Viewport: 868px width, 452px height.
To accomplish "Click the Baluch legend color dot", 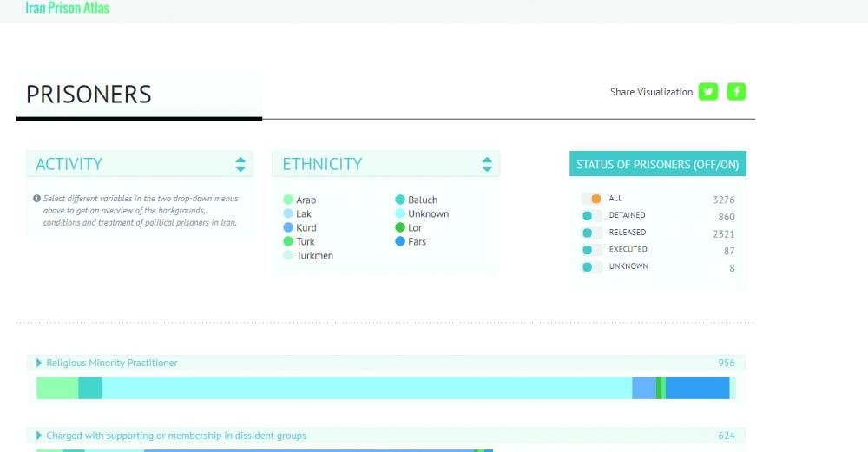I will pyautogui.click(x=400, y=200).
